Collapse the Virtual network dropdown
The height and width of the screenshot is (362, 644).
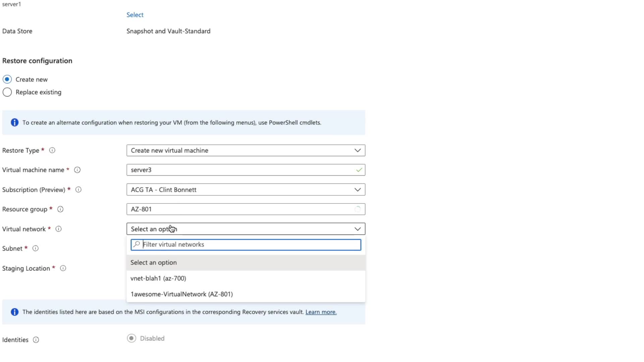(x=358, y=229)
